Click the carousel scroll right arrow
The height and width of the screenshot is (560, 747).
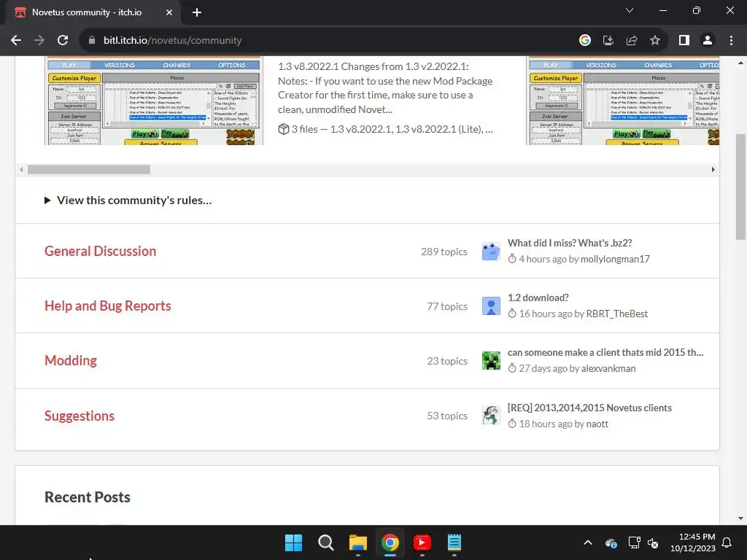tap(713, 169)
